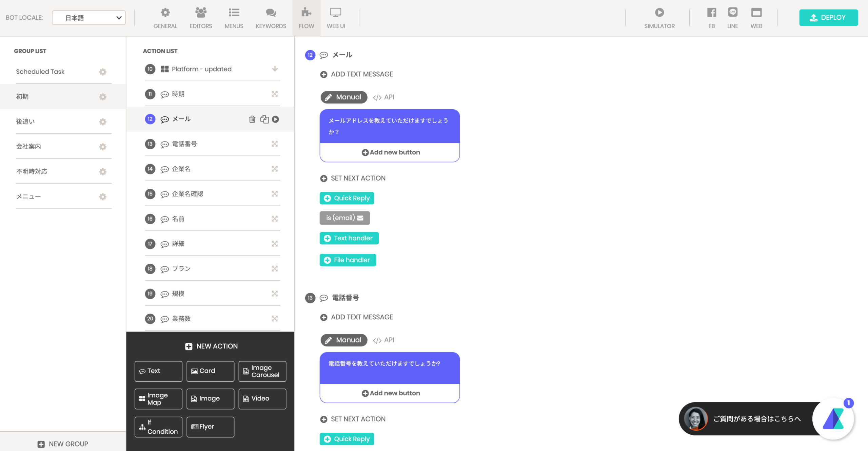This screenshot has height=451, width=868.
Task: Open the chat support widget logo
Action: 833,418
